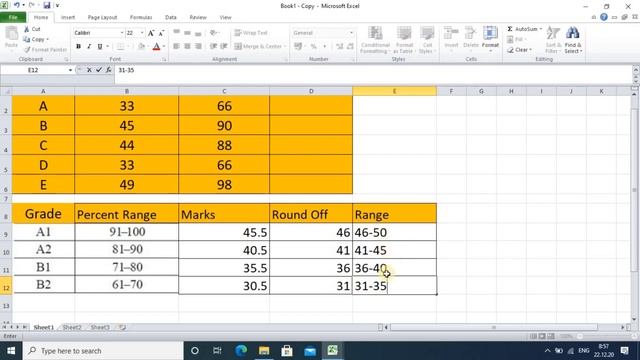The height and width of the screenshot is (360, 640).
Task: Confirm the entry with the formula bar checkmark
Action: click(x=99, y=70)
